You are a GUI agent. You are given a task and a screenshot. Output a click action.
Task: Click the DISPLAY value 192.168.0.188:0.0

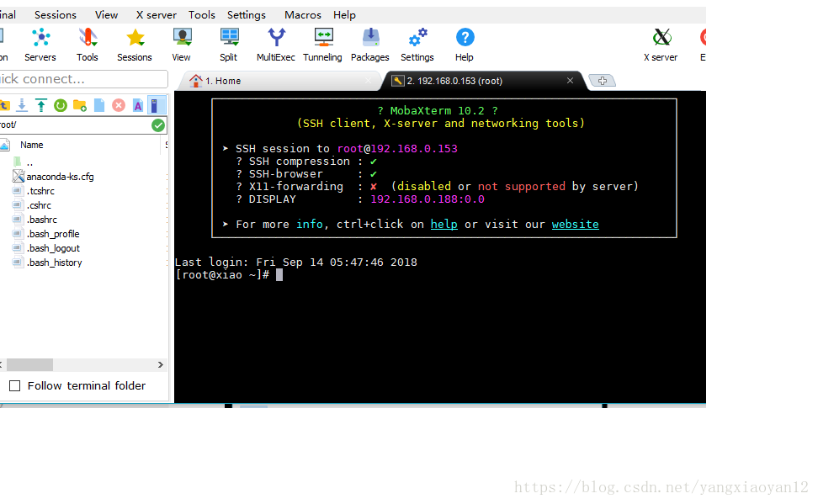tap(428, 199)
